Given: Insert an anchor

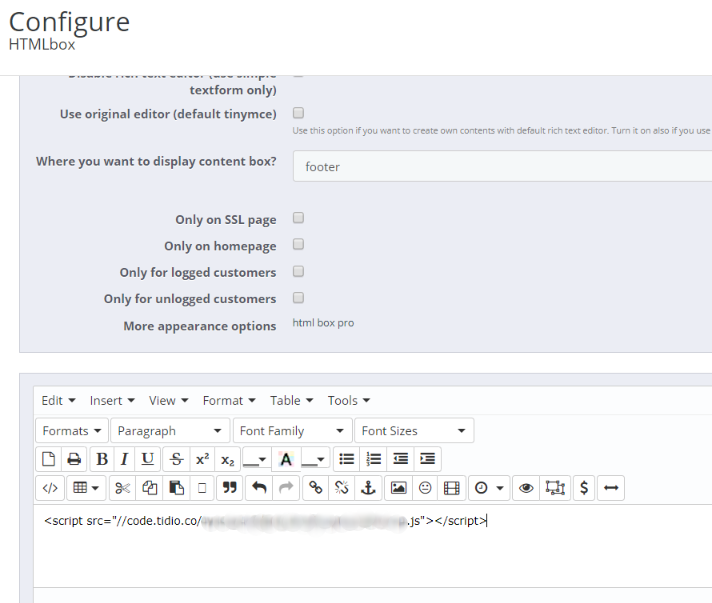Looking at the screenshot, I should coord(368,488).
